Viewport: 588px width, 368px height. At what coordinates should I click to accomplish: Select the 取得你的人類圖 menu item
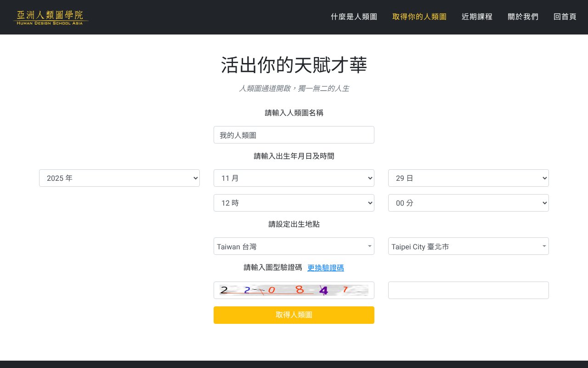pos(419,17)
